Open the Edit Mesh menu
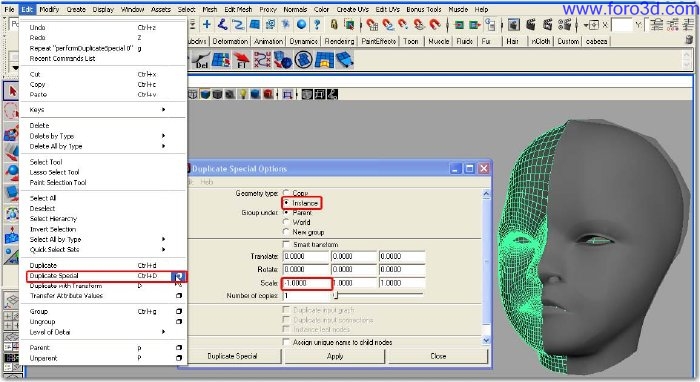 [x=238, y=9]
